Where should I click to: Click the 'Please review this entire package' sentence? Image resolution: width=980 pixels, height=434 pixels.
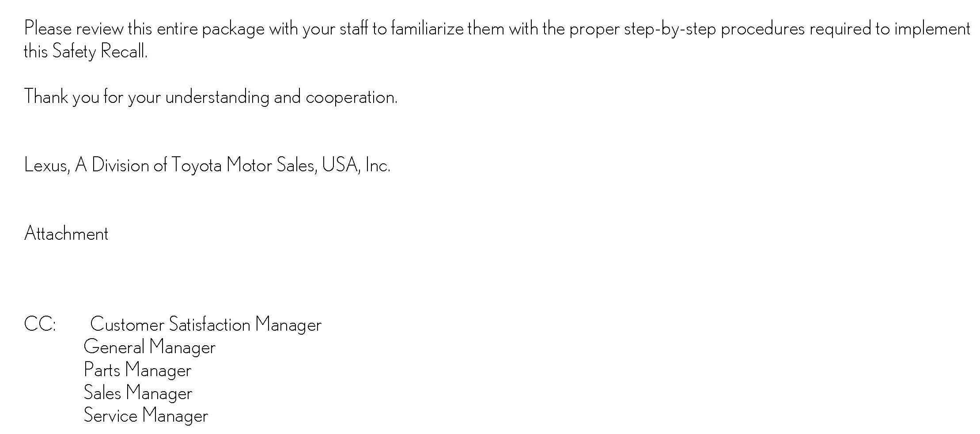497,40
